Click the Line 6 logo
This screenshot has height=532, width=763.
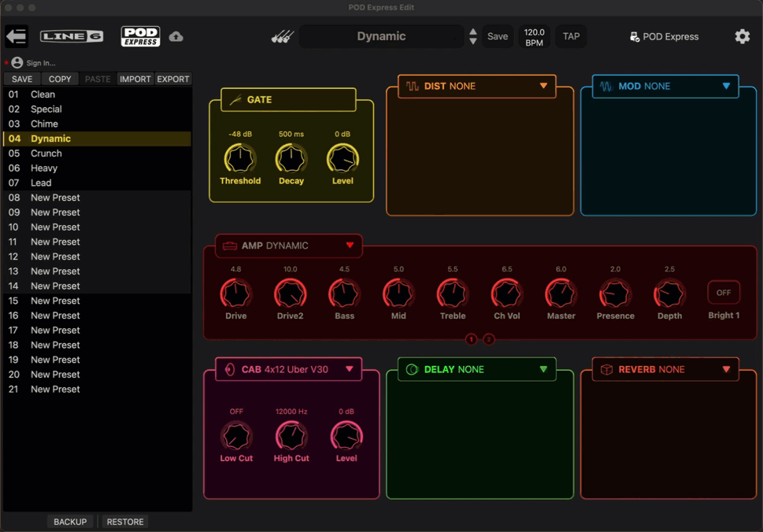pyautogui.click(x=72, y=36)
